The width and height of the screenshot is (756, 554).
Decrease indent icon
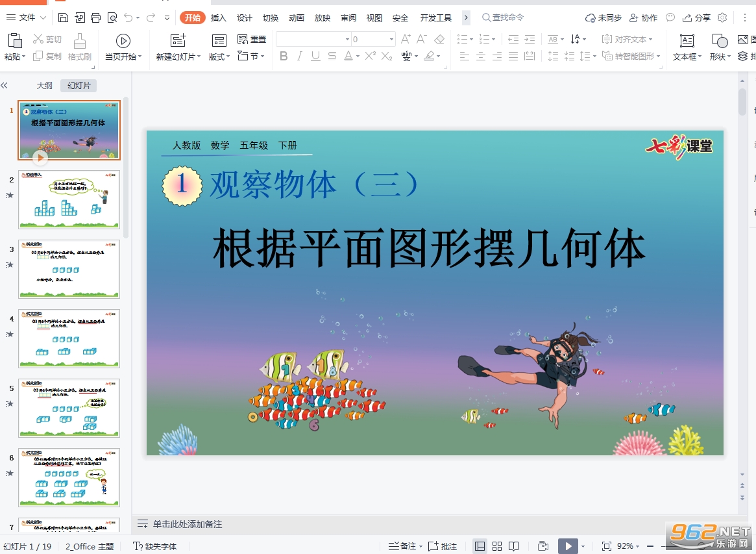click(x=513, y=39)
